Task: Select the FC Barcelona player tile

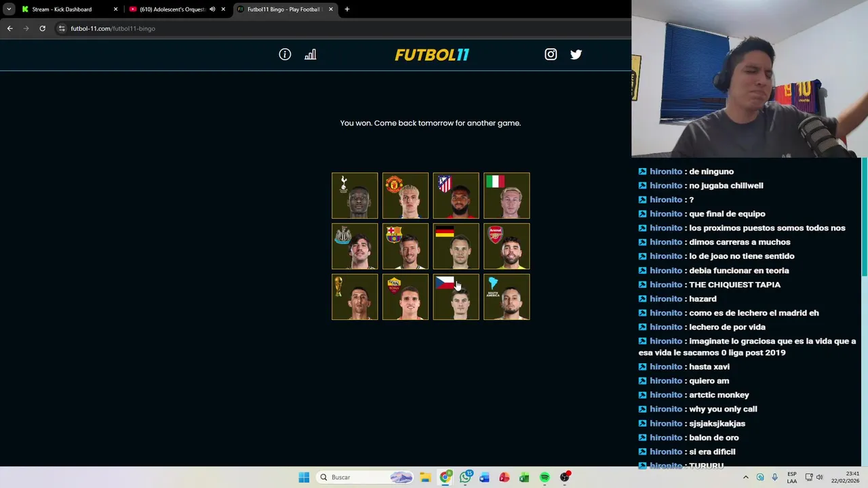Action: [406, 246]
